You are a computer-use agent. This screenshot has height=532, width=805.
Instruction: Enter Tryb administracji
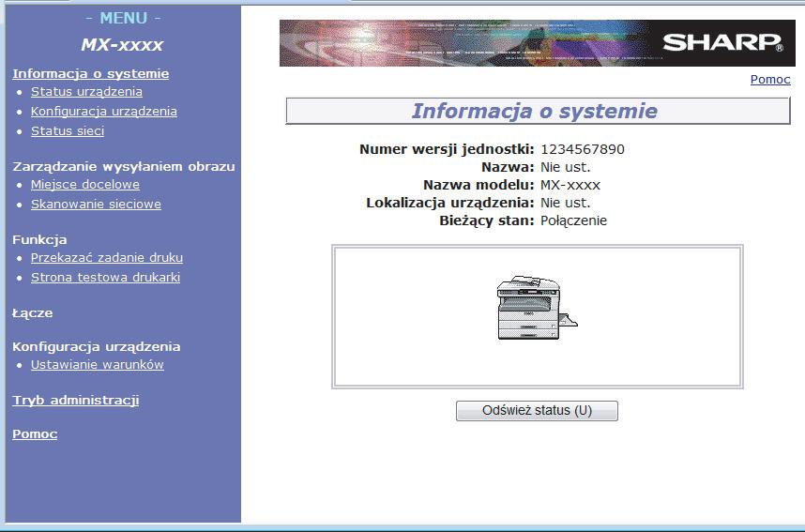[75, 400]
